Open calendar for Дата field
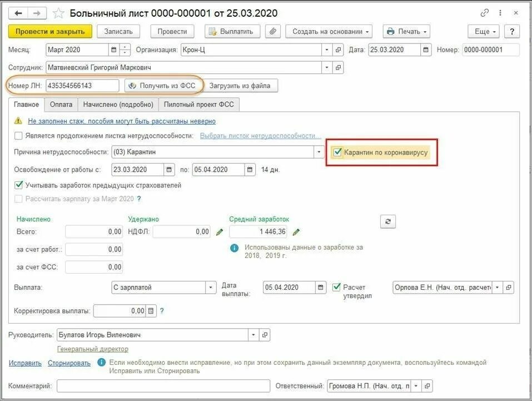Image resolution: width=532 pixels, height=401 pixels. coord(426,50)
